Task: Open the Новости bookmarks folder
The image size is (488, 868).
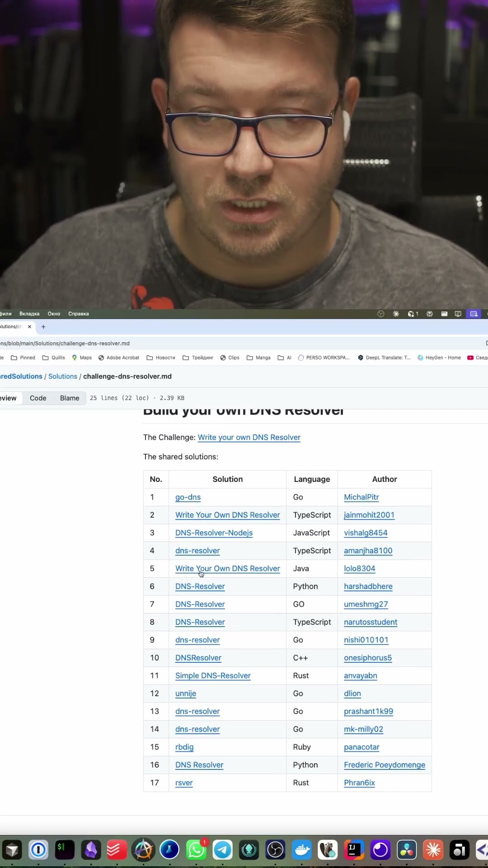Action: 161,358
